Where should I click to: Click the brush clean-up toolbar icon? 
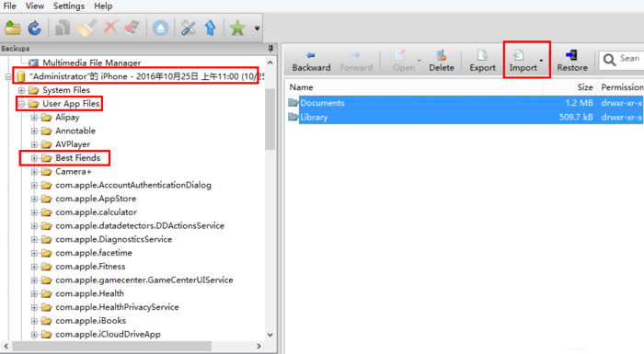pyautogui.click(x=86, y=29)
